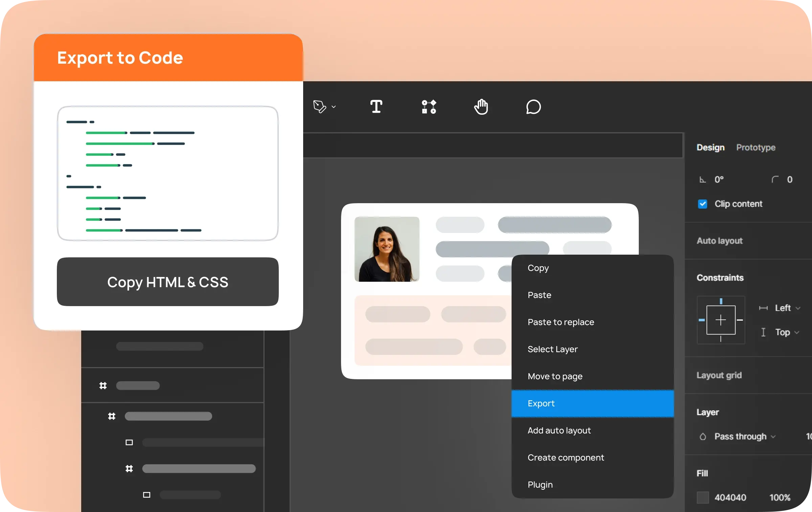Choose Move to page

click(x=592, y=376)
